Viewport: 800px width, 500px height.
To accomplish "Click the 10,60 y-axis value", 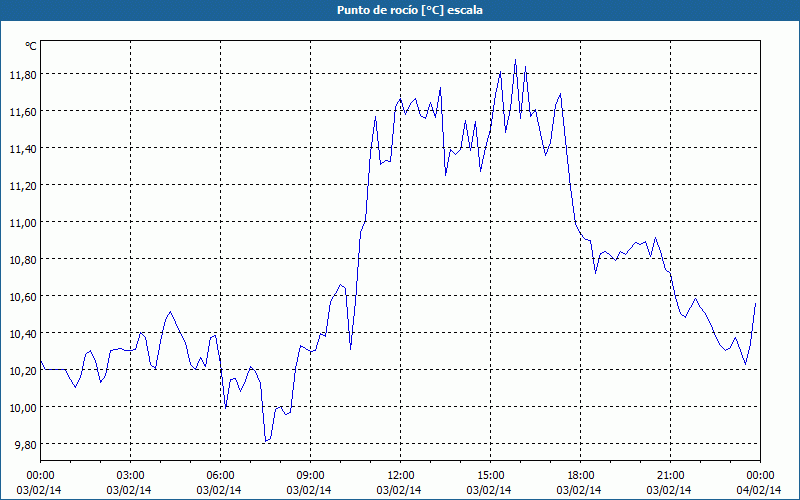I will [x=23, y=296].
